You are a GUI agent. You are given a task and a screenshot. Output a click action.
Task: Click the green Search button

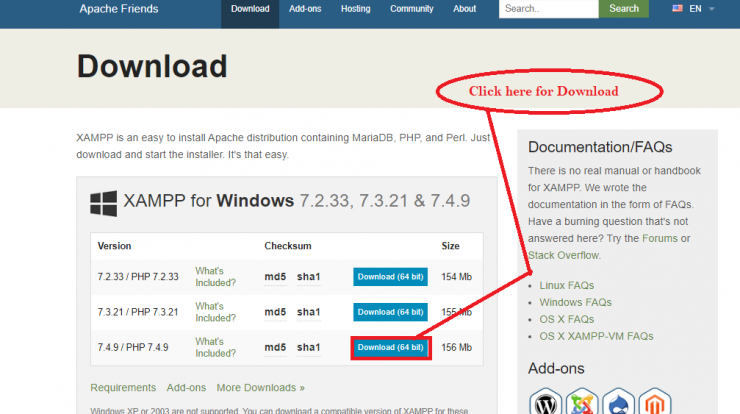pos(623,8)
